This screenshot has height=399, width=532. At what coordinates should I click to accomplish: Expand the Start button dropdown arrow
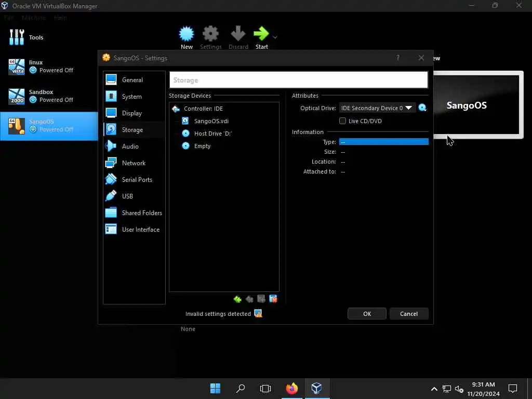[x=275, y=37]
